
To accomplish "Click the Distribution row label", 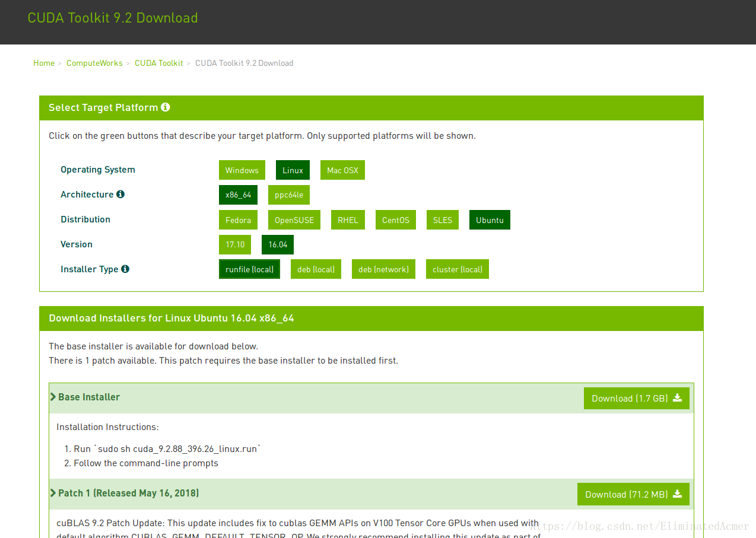I will tap(85, 219).
